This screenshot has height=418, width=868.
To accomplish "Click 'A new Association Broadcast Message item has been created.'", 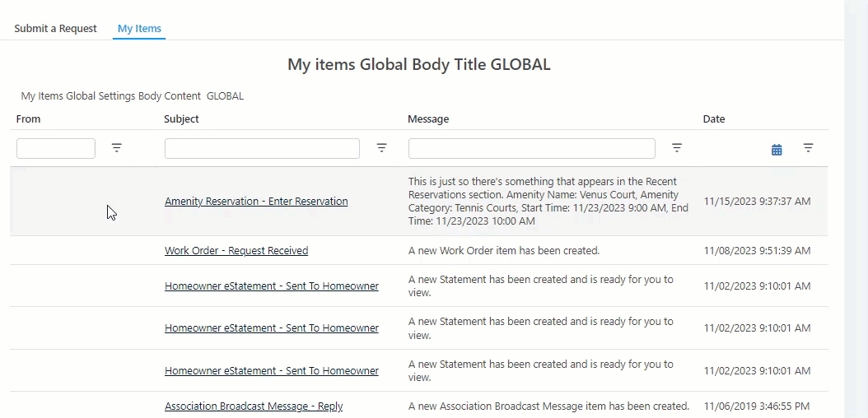I will coord(548,406).
